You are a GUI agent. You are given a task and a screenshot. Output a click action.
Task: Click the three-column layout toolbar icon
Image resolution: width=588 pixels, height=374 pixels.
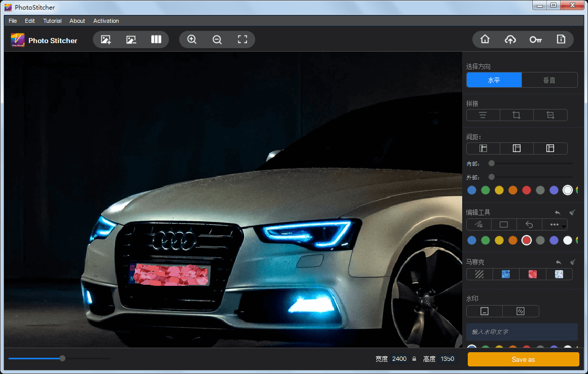coord(156,40)
